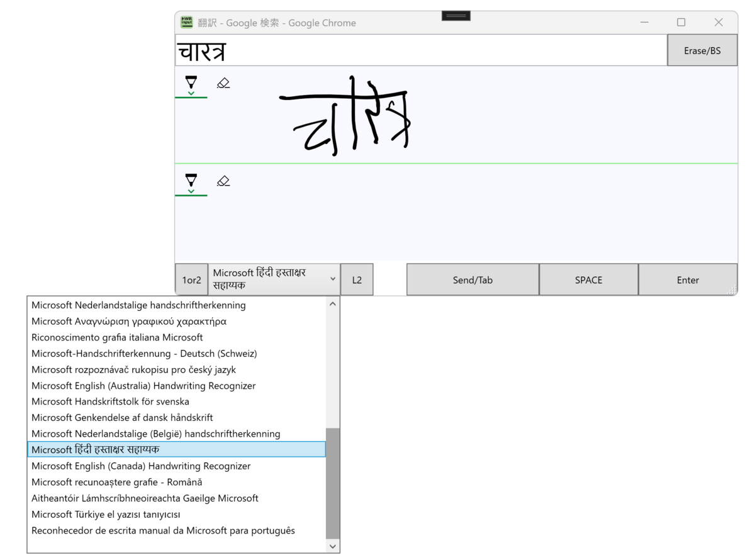Image resolution: width=755 pixels, height=560 pixels.
Task: Select Microsoft English (Australia) Handwriting Recognizer
Action: pyautogui.click(x=176, y=386)
